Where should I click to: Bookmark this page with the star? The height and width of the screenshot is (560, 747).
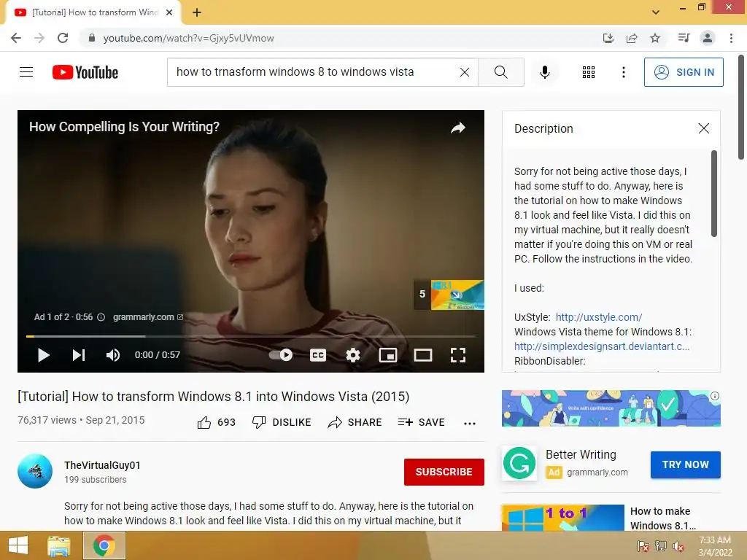click(655, 38)
